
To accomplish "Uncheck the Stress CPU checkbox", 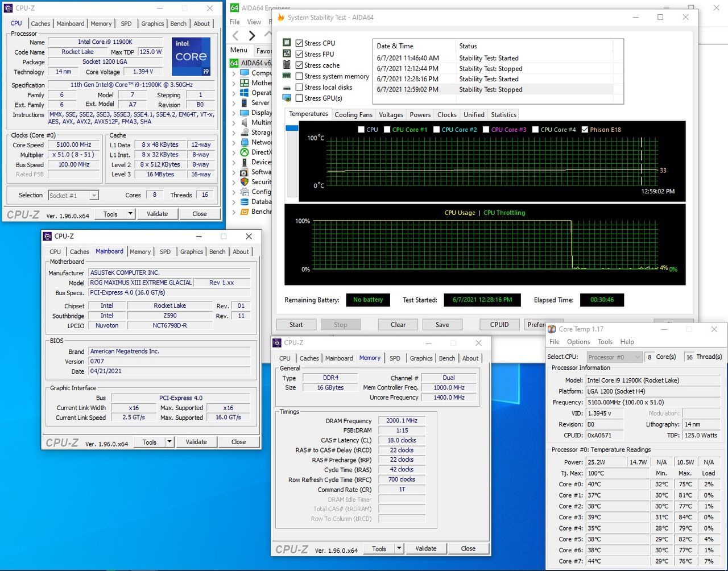I will click(299, 43).
